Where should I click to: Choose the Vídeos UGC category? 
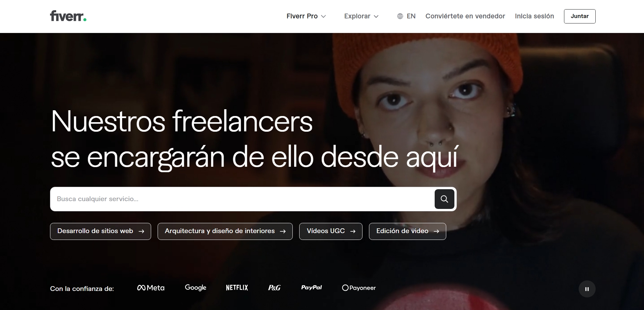[x=331, y=231]
